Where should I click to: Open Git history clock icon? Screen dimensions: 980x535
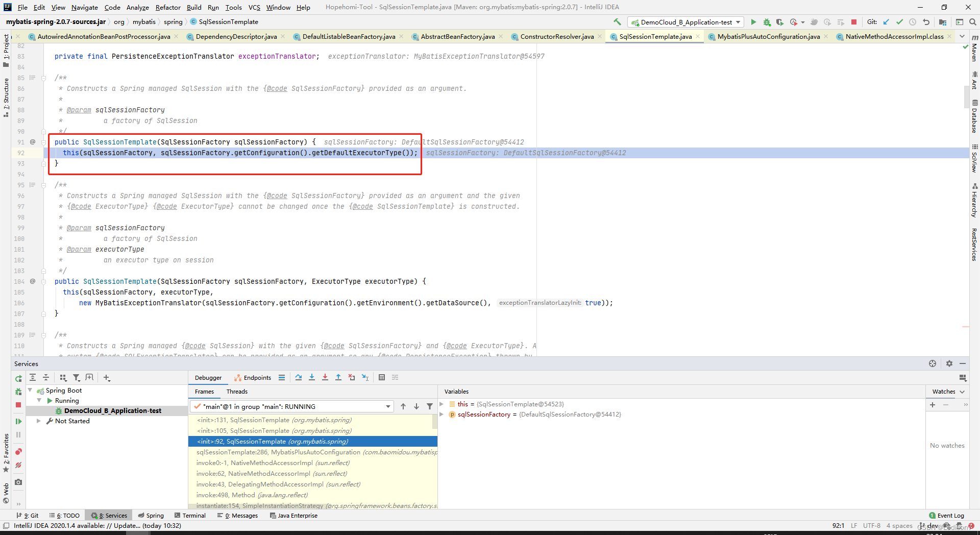click(x=913, y=22)
